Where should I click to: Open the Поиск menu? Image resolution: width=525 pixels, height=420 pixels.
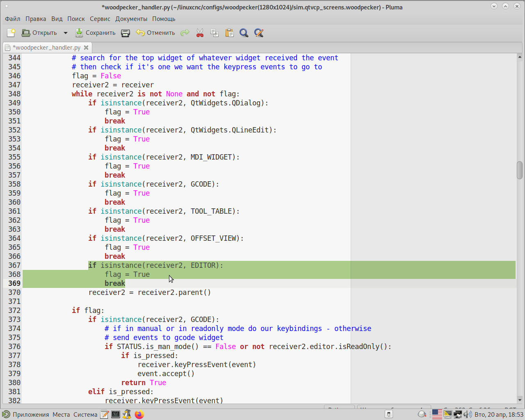(x=76, y=19)
